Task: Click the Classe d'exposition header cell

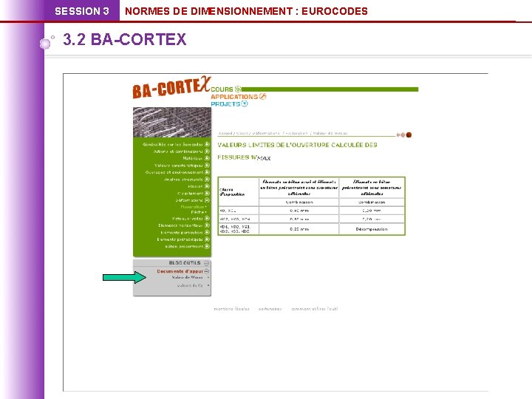Action: tap(239, 191)
